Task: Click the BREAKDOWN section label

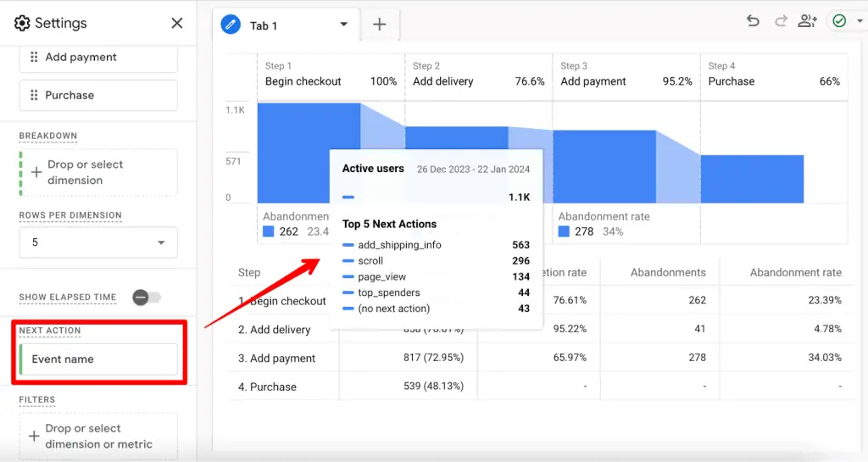Action: point(48,136)
